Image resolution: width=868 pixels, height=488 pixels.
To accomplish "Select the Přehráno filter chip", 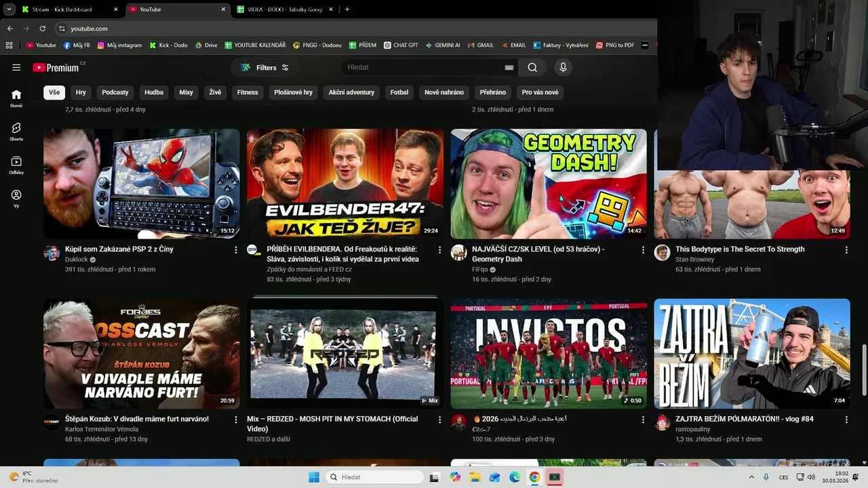I will coord(492,92).
